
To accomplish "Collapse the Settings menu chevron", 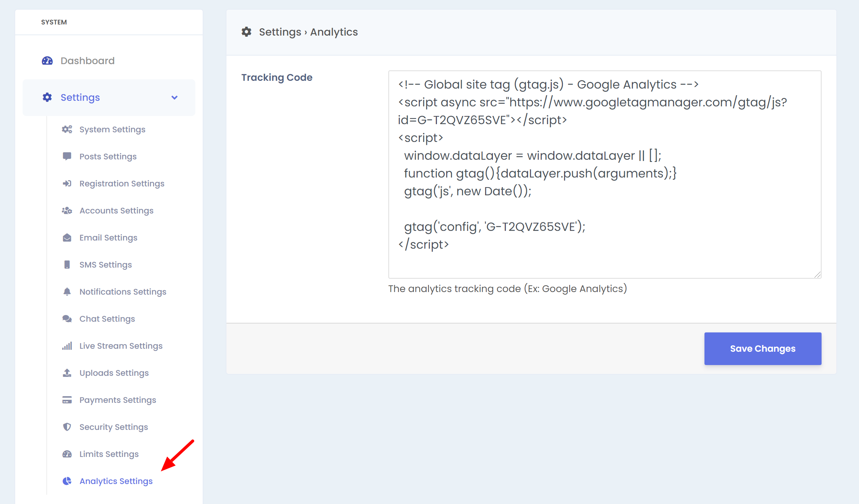I will point(175,97).
